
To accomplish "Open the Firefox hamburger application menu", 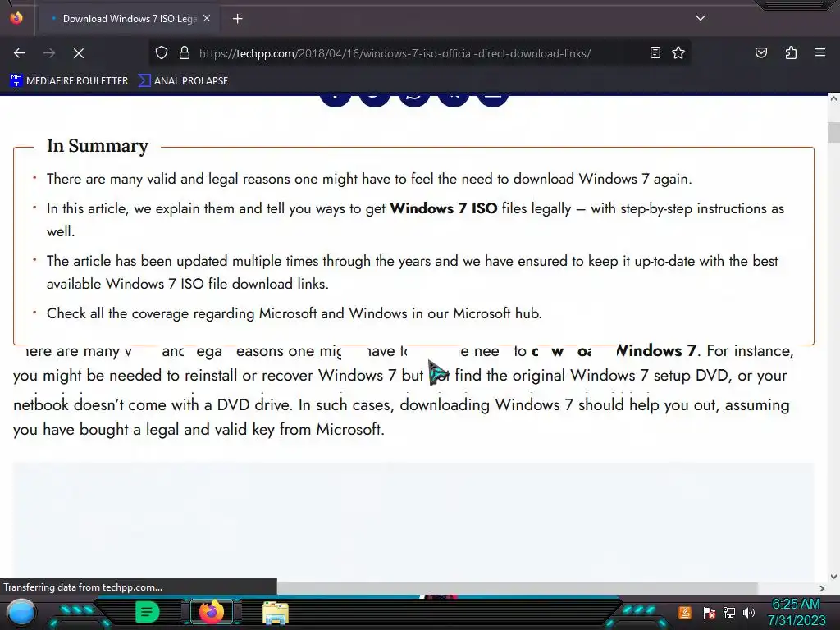I will click(820, 52).
